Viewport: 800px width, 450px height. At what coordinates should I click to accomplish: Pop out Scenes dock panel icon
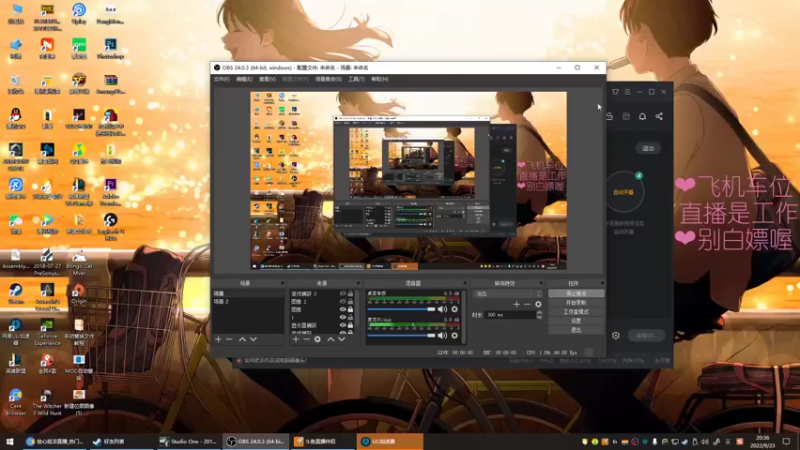click(x=282, y=283)
